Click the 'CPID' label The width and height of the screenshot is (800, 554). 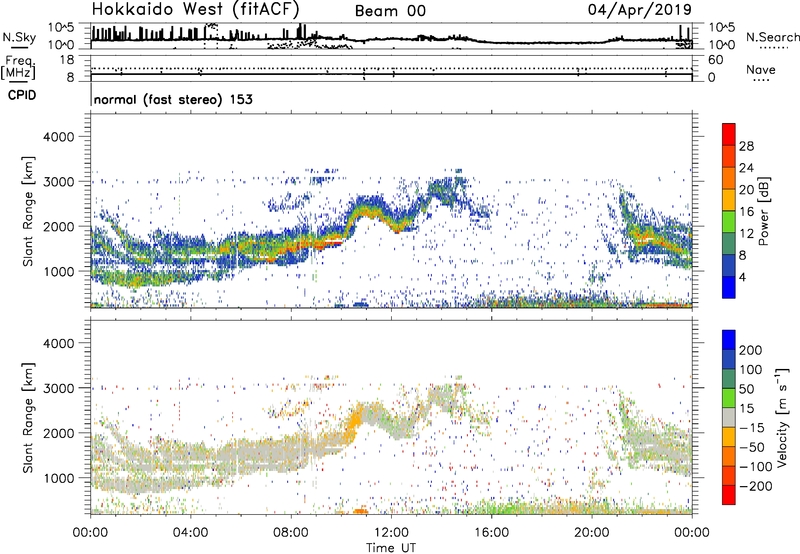pyautogui.click(x=22, y=95)
